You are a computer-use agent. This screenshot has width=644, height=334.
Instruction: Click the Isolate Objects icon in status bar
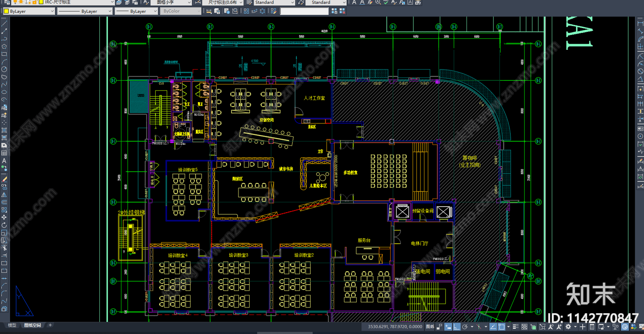tap(615, 327)
